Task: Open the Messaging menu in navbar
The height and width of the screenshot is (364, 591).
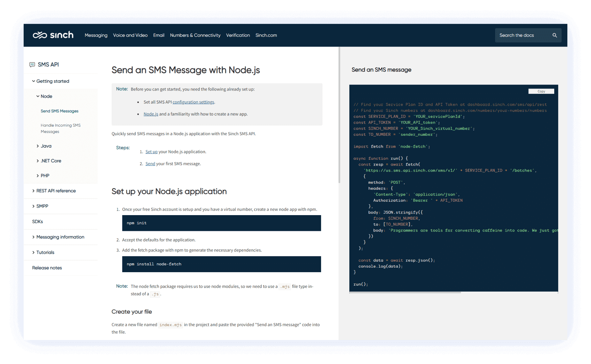Action: (x=96, y=35)
